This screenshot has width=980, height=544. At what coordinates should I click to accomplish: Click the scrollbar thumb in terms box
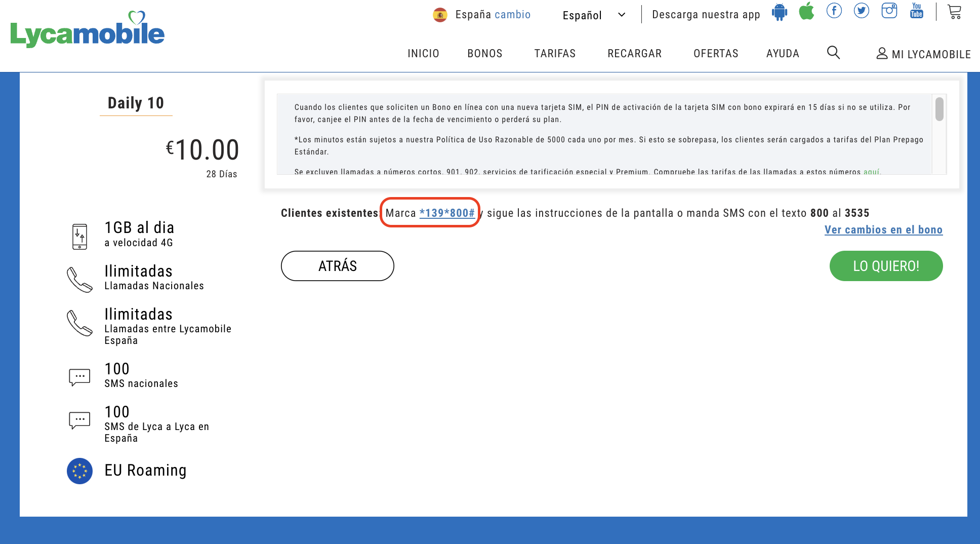(939, 109)
